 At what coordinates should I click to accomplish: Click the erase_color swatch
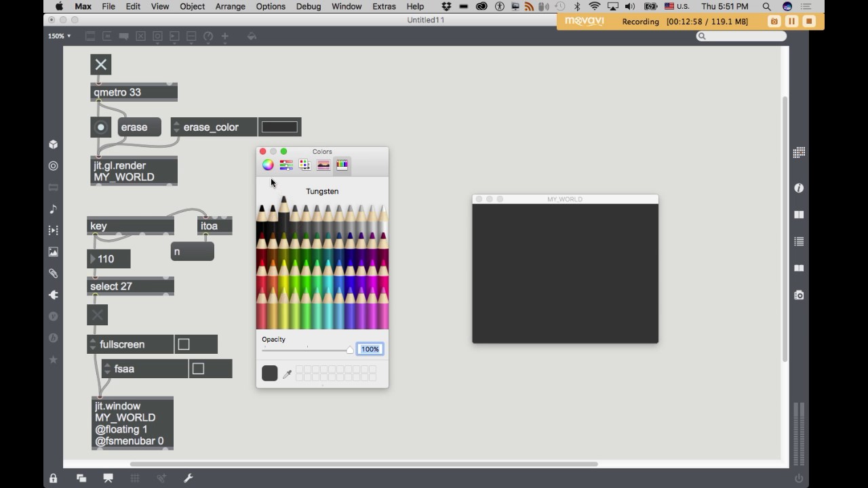point(279,127)
